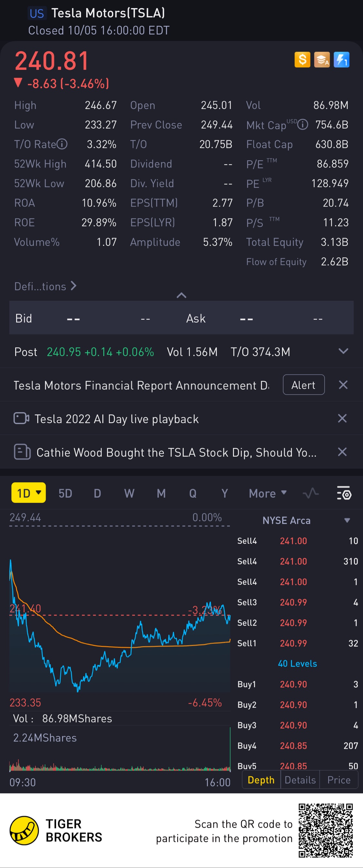The width and height of the screenshot is (363, 868).
Task: Tap the blue lightning bolt icon
Action: [341, 60]
